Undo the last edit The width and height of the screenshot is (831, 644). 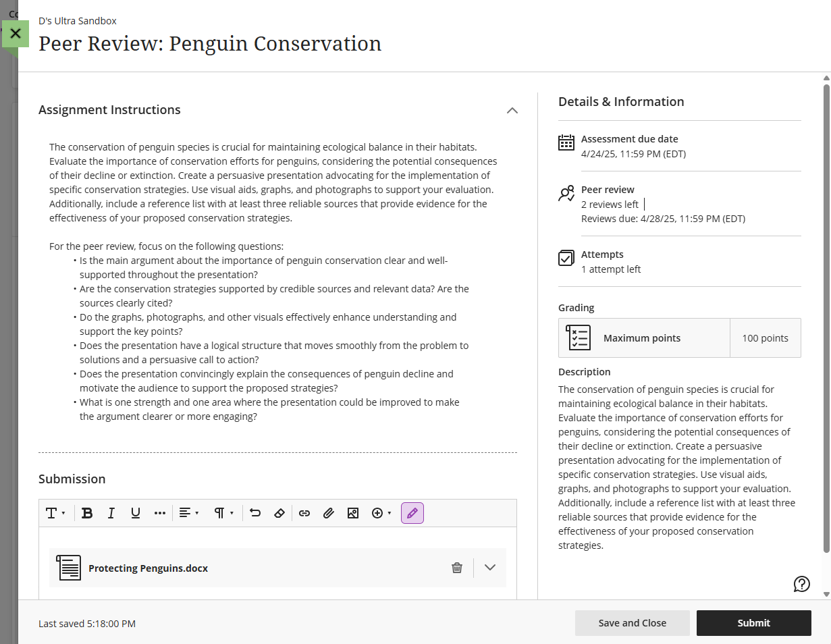coord(255,513)
